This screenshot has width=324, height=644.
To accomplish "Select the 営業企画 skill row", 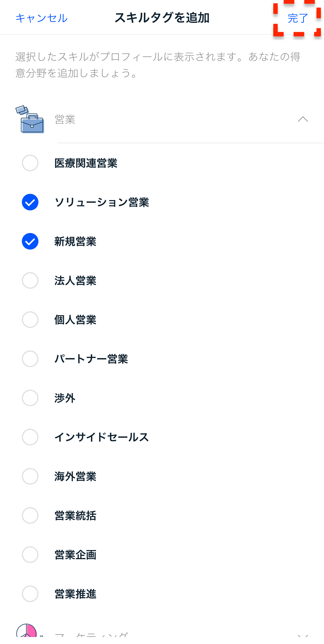I will point(75,555).
